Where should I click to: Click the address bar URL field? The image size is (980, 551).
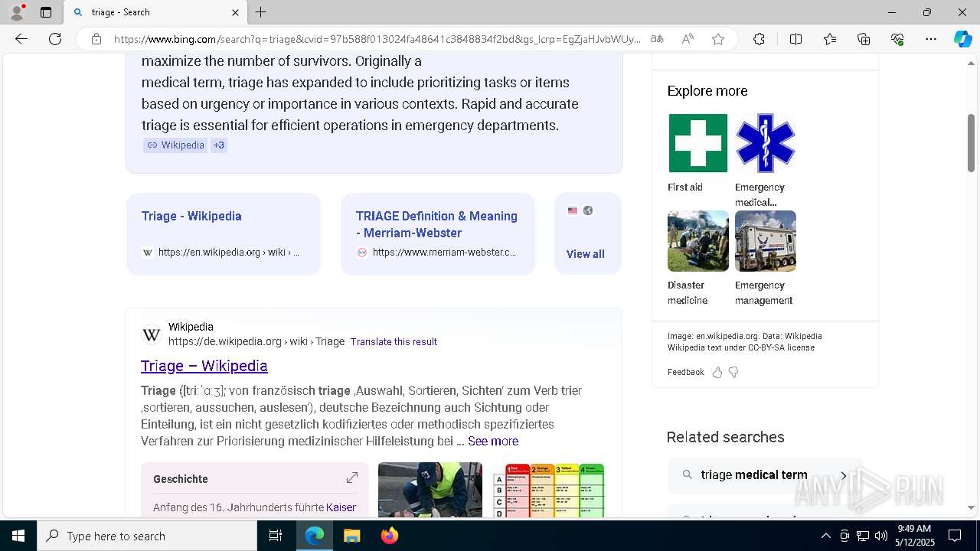pyautogui.click(x=377, y=39)
